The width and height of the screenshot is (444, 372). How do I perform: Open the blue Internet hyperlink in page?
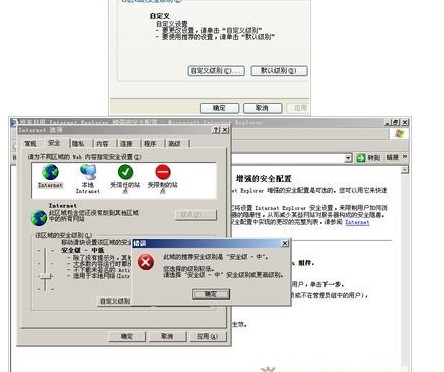[357, 222]
